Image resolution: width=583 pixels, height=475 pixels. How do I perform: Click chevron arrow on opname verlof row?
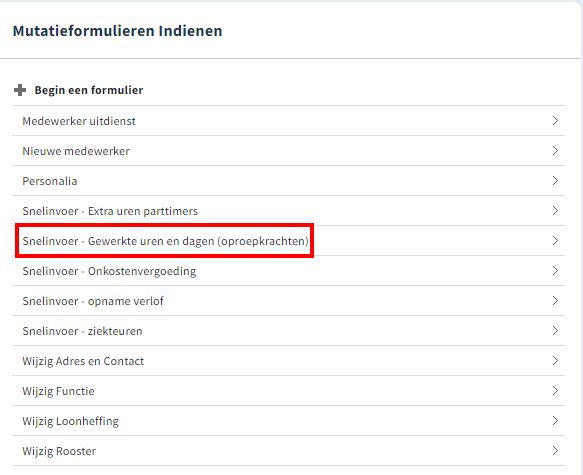[x=555, y=301]
